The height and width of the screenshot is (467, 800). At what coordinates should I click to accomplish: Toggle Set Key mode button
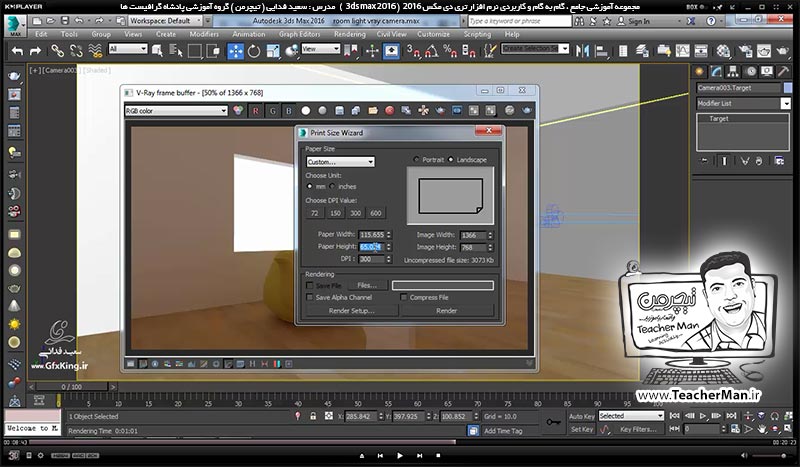(x=582, y=429)
